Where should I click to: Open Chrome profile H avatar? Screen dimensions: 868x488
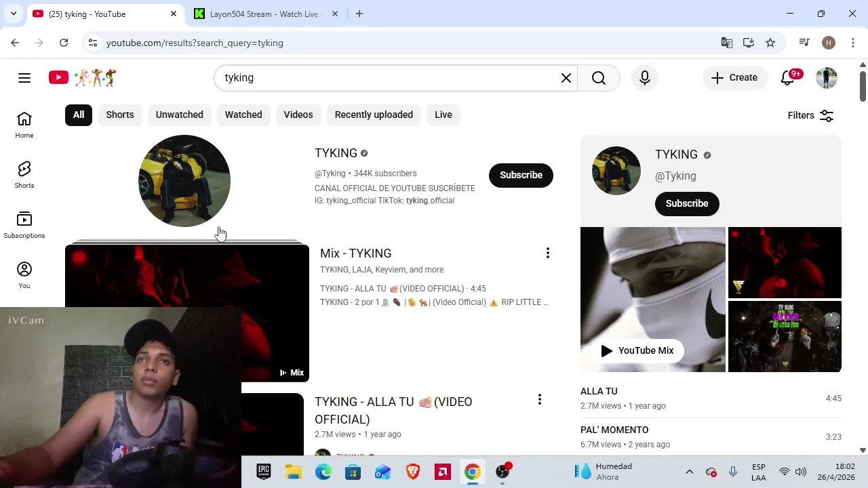[x=829, y=43]
